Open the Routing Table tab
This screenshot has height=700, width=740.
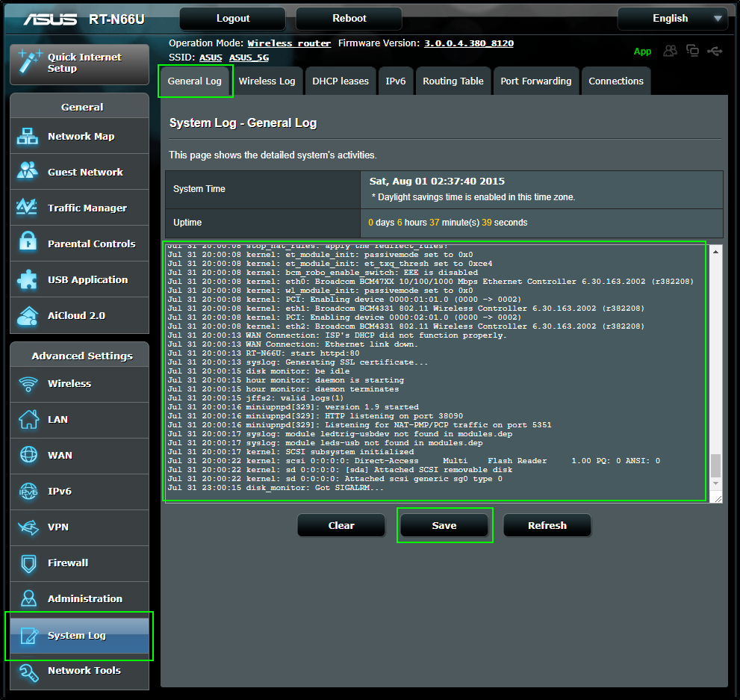click(453, 81)
